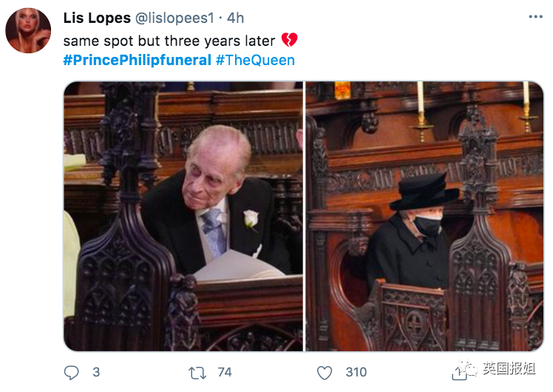Open the three-dot more options menu
Screen dimensions: 553x392
[535, 17]
